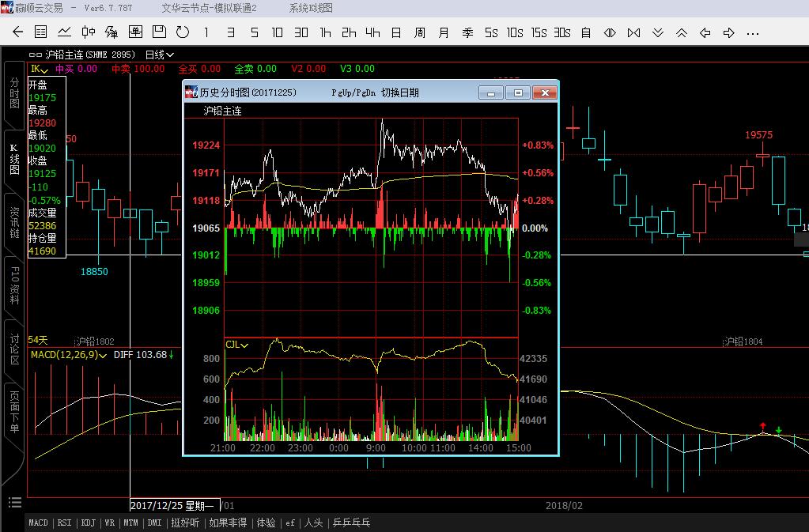Click the double chevron down icon

657,32
